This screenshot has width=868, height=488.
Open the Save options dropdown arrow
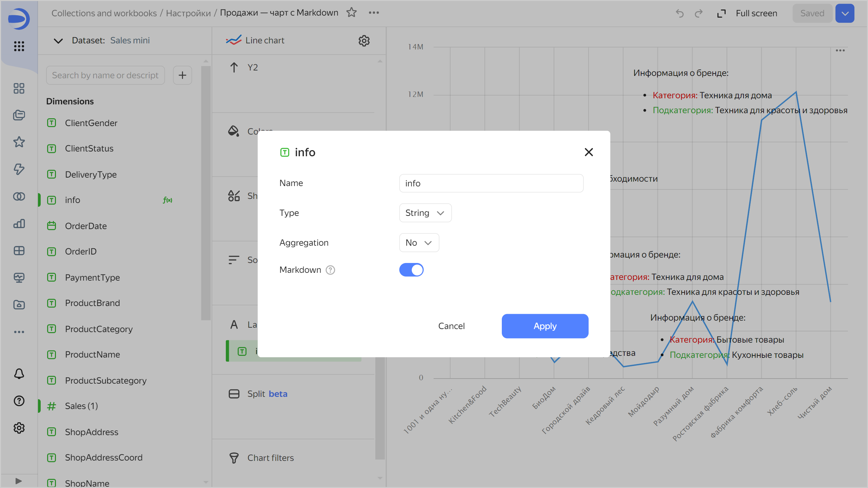(x=845, y=14)
